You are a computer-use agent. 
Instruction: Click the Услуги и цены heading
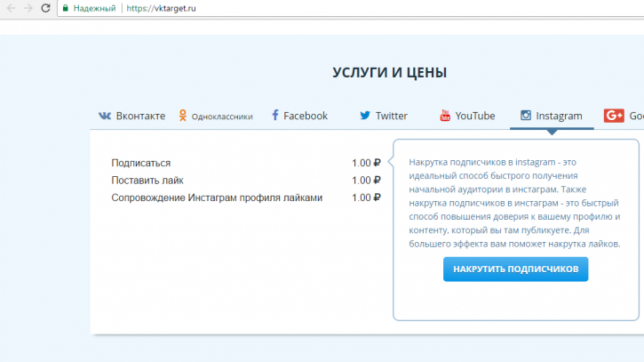pos(389,72)
